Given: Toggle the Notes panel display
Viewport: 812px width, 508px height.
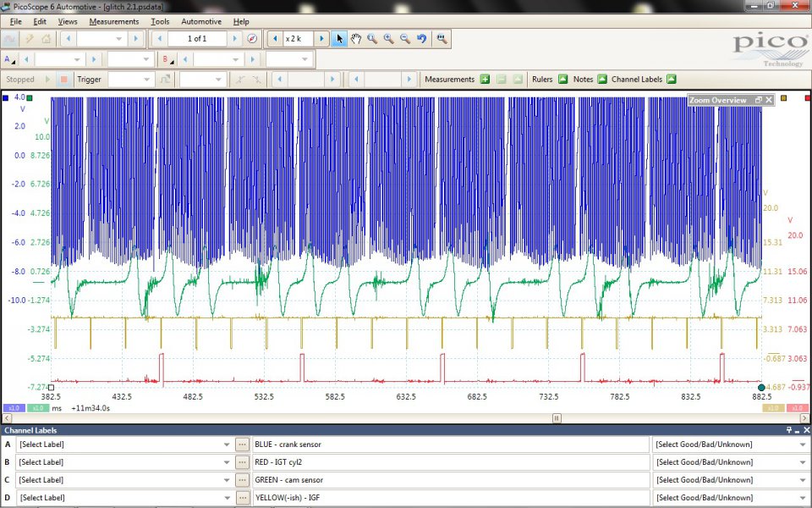Looking at the screenshot, I should (x=601, y=80).
